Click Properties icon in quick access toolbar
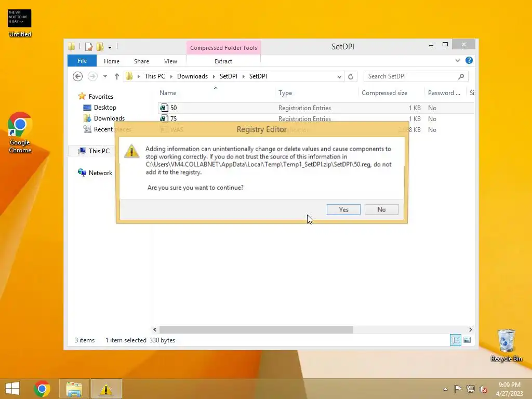 89,47
